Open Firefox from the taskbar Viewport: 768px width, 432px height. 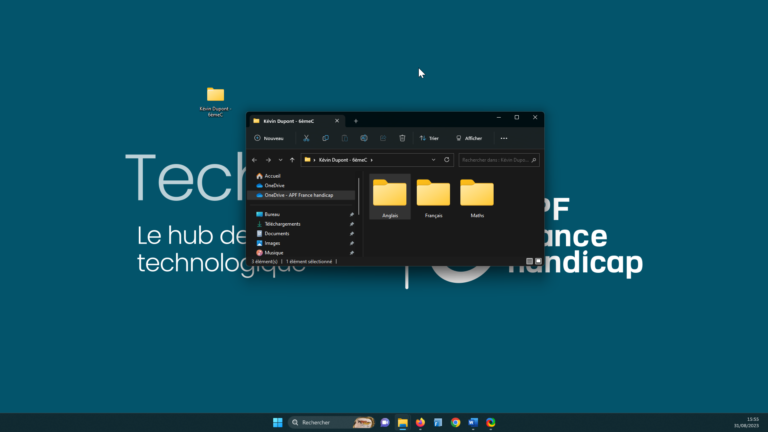click(420, 422)
